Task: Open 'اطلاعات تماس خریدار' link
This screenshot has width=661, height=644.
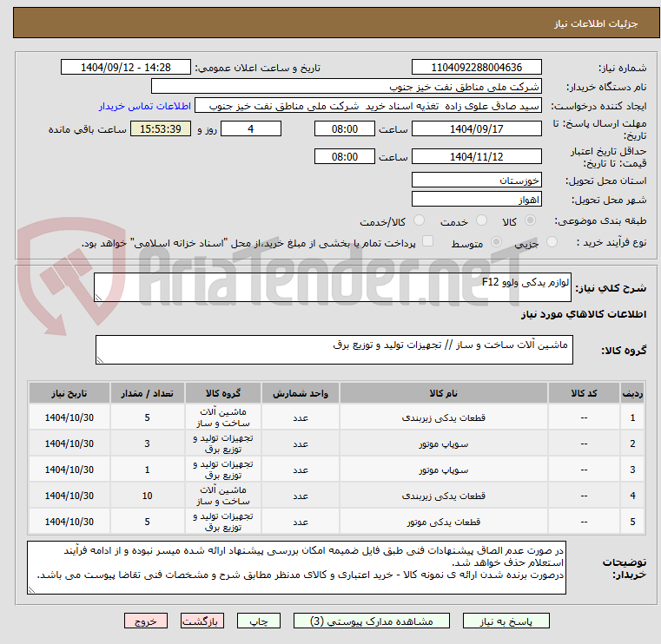Action: [145, 106]
